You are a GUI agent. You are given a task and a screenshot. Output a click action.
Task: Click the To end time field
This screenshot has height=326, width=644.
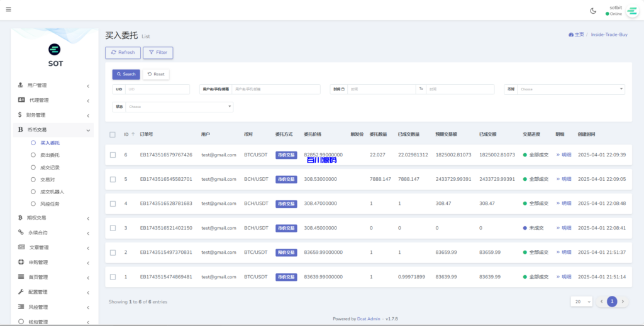point(460,89)
